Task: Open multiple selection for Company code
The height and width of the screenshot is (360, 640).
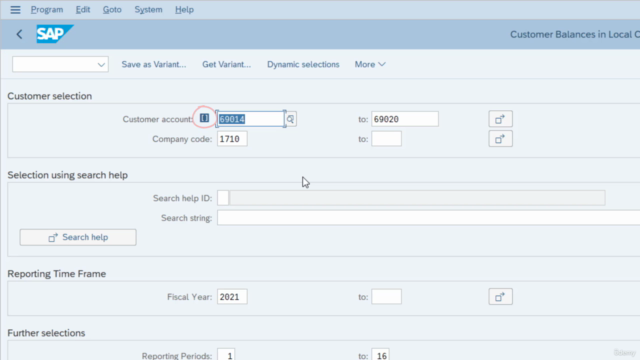Action: click(x=500, y=139)
